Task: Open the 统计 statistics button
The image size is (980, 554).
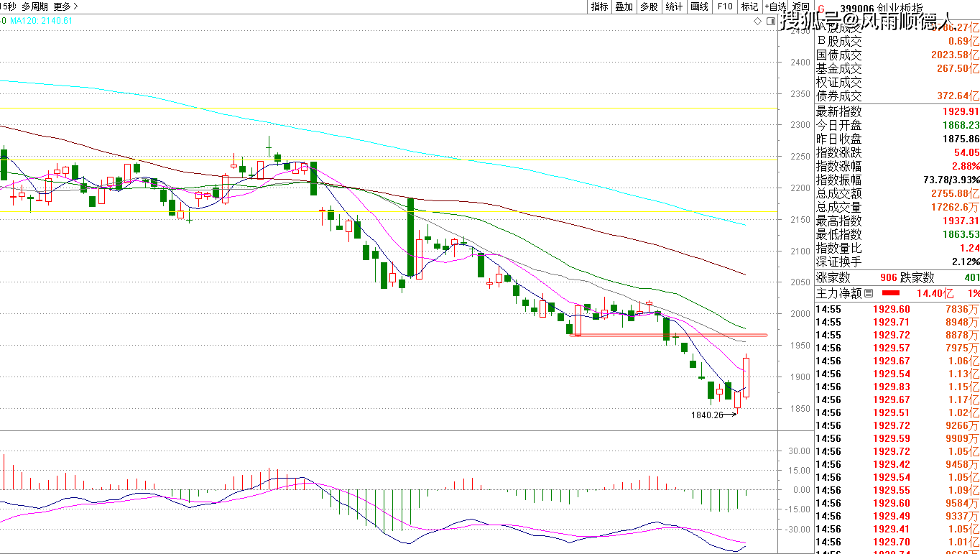Action: point(674,6)
